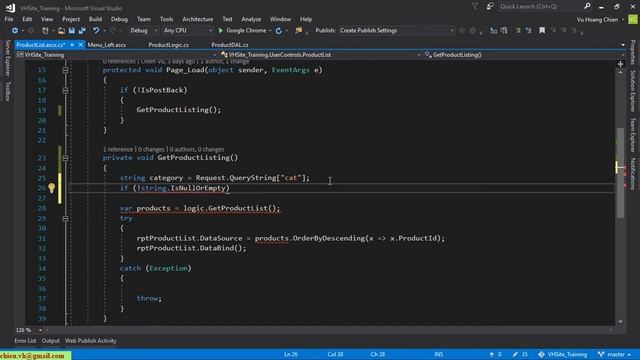Image resolution: width=640 pixels, height=360 pixels.
Task: Open the File menu
Action: (9, 19)
